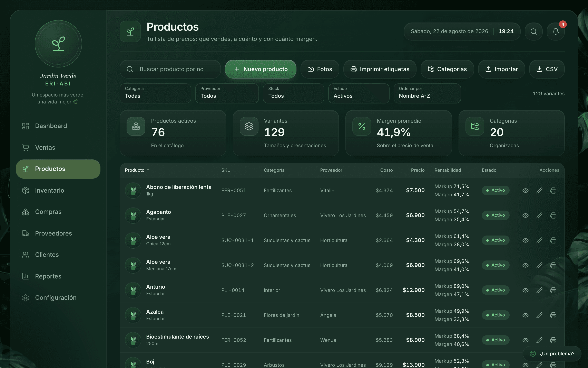This screenshot has height=368, width=588.
Task: Click the Variantes layers icon
Action: click(x=249, y=126)
